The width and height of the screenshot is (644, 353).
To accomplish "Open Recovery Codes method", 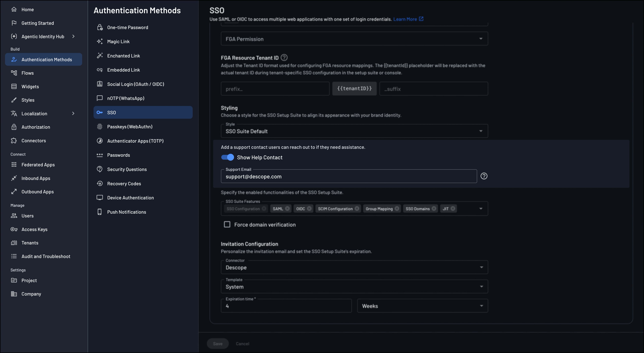I will coord(143,184).
